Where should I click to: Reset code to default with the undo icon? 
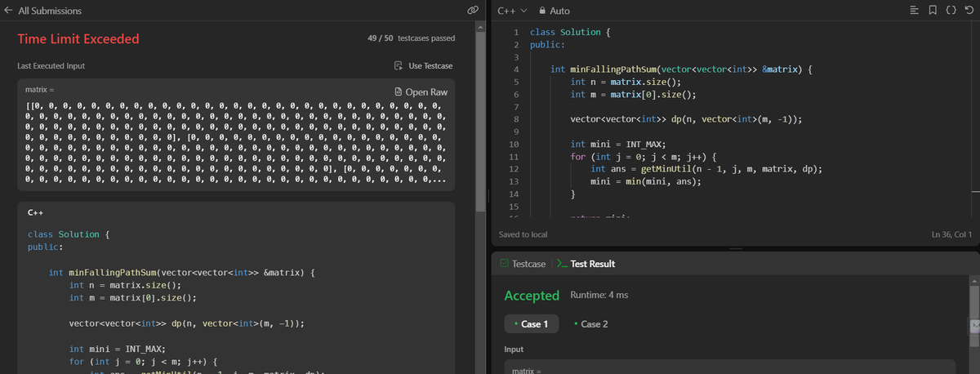(x=968, y=11)
